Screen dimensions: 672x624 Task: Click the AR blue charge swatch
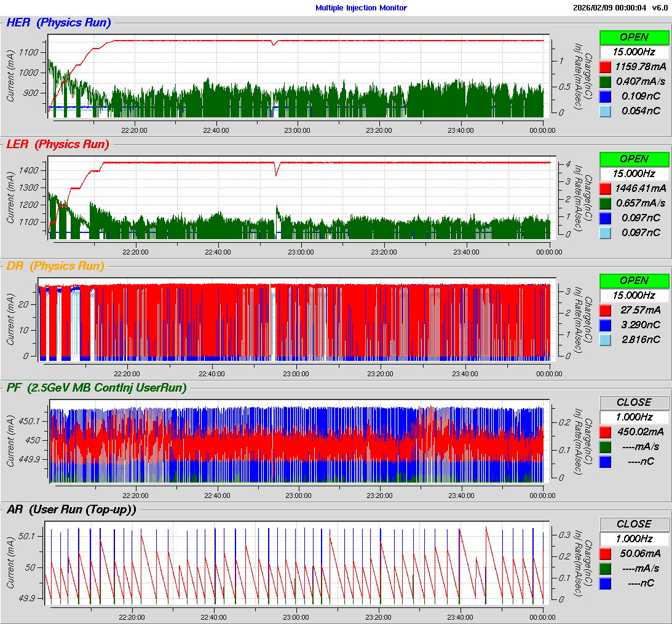605,583
